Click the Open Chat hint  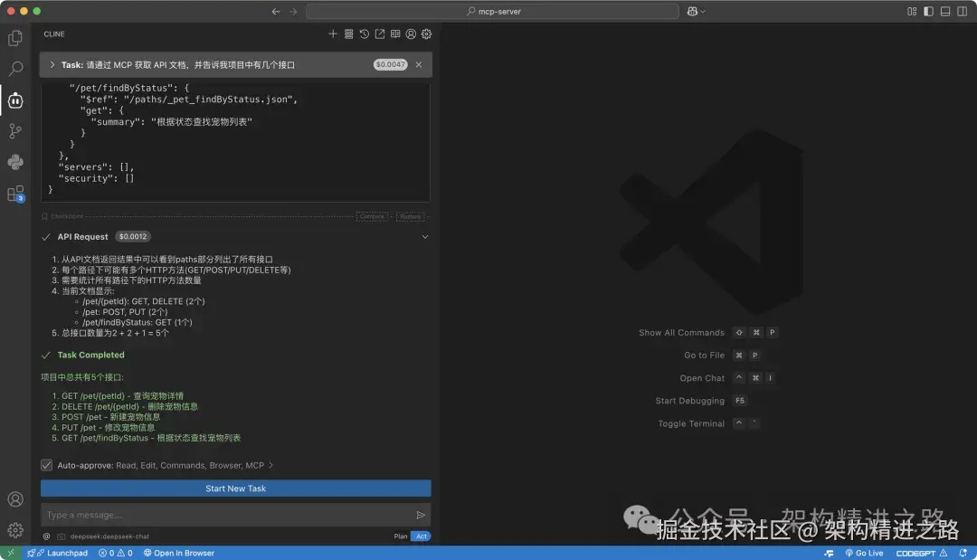tap(702, 378)
